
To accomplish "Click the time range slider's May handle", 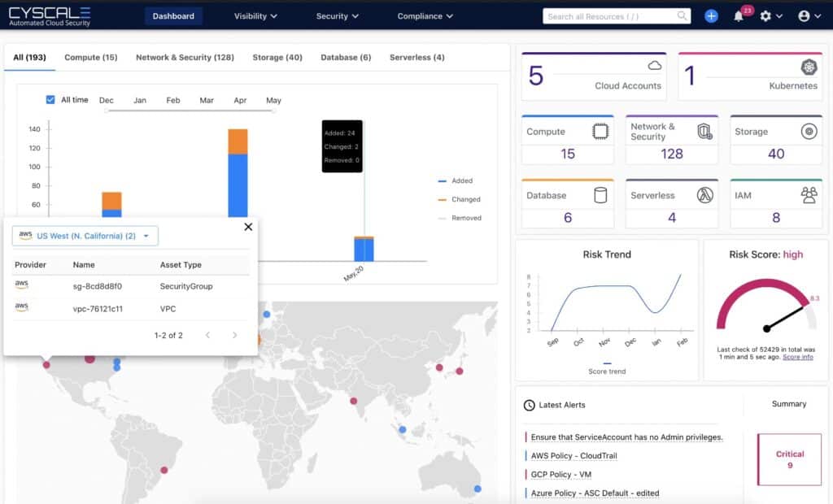I will click(273, 111).
